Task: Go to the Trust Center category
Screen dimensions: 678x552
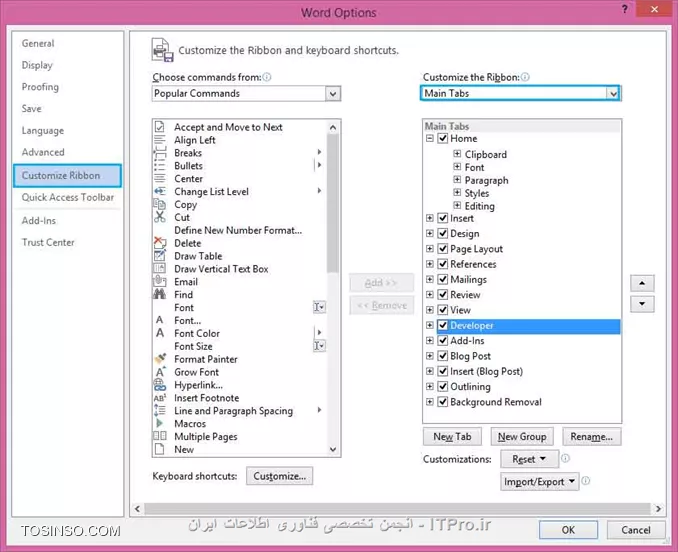Action: tap(48, 242)
